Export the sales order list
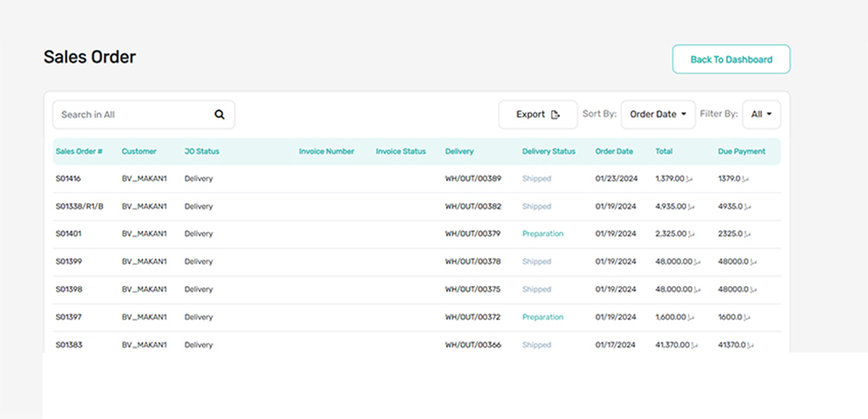Image resolution: width=868 pixels, height=419 pixels. coord(538,114)
